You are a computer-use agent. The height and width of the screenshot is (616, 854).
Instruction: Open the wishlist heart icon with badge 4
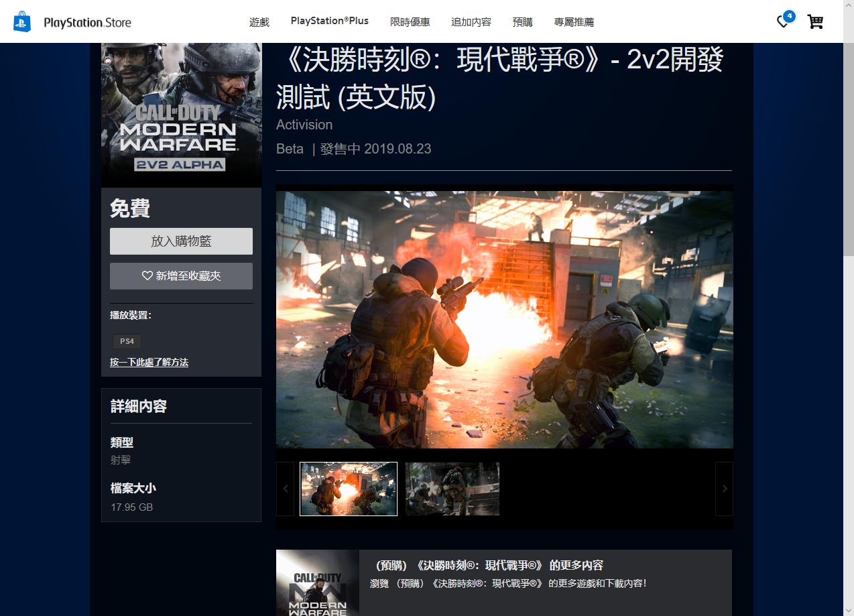click(785, 21)
